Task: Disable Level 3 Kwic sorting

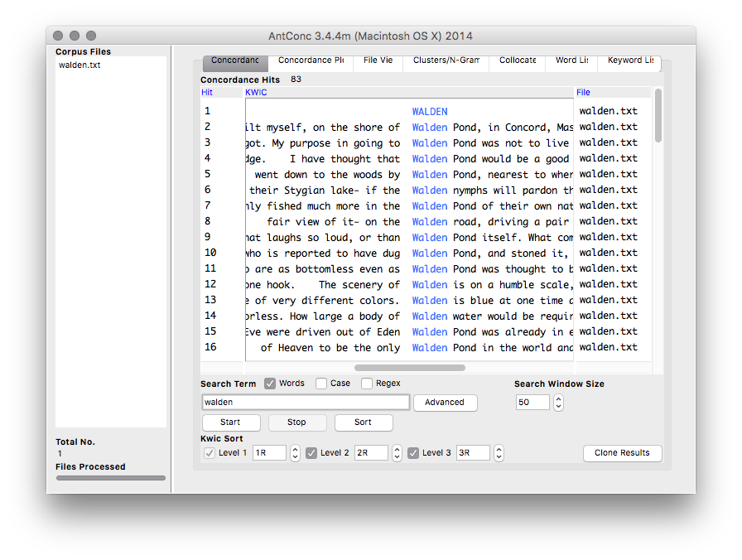Action: coord(413,452)
